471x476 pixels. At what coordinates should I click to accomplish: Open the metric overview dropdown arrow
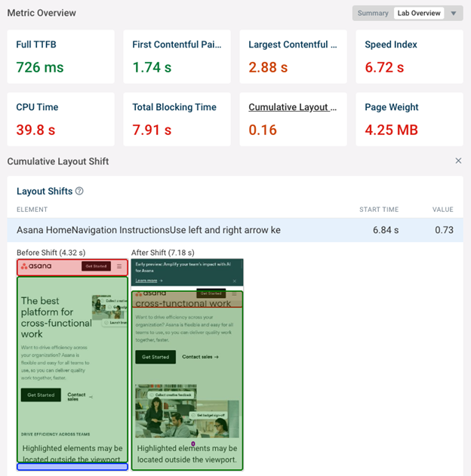pyautogui.click(x=454, y=14)
